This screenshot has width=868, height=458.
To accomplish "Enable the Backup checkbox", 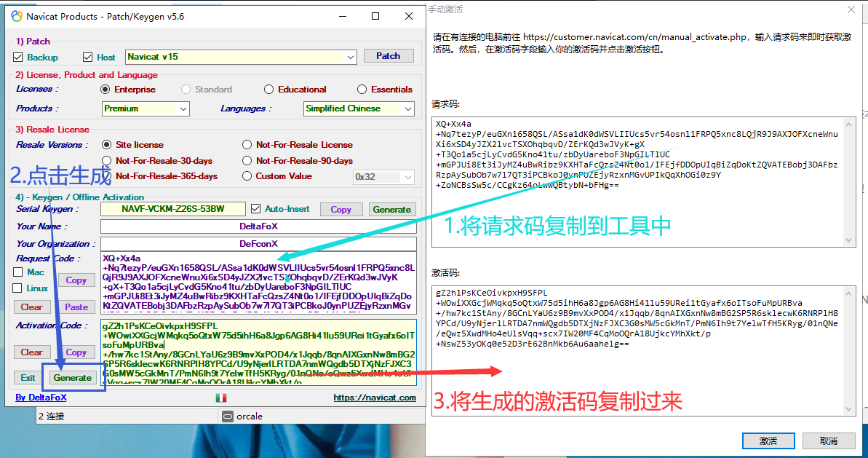I will tap(18, 57).
